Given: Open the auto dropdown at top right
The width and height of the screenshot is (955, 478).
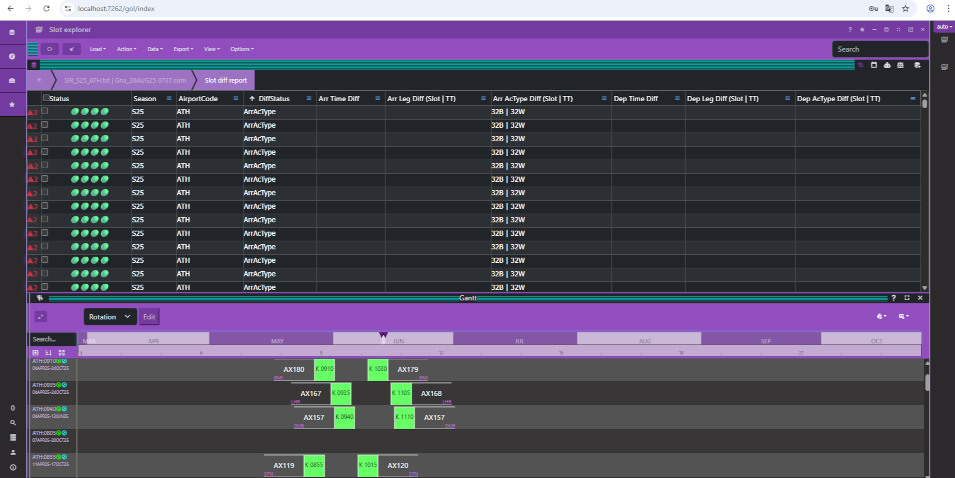Looking at the screenshot, I should pos(943,26).
